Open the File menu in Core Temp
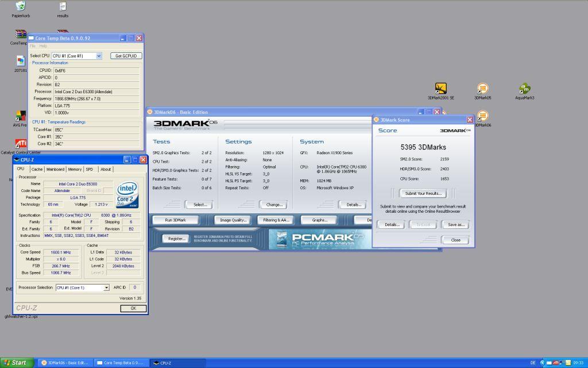The image size is (588, 368). [x=33, y=46]
